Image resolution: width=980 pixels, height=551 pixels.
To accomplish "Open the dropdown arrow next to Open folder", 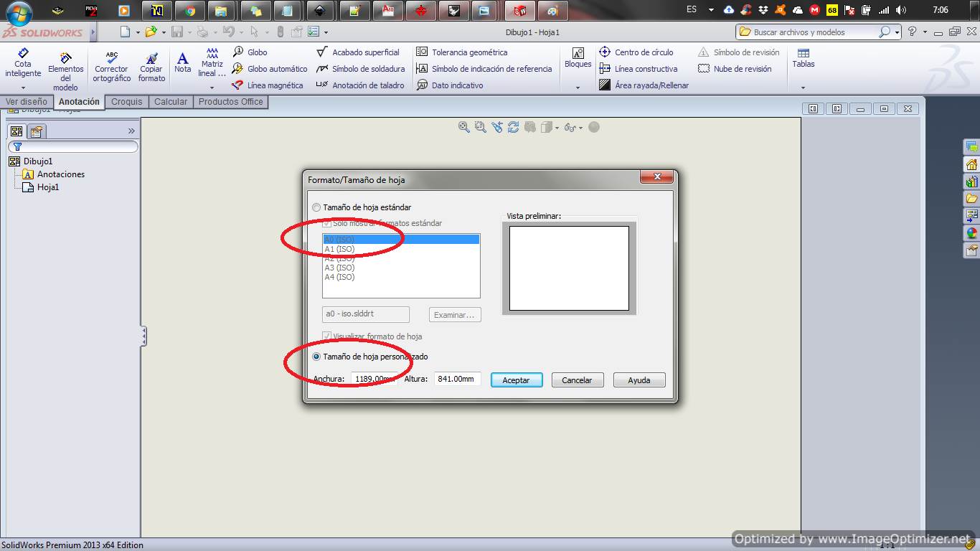I will coord(164,32).
